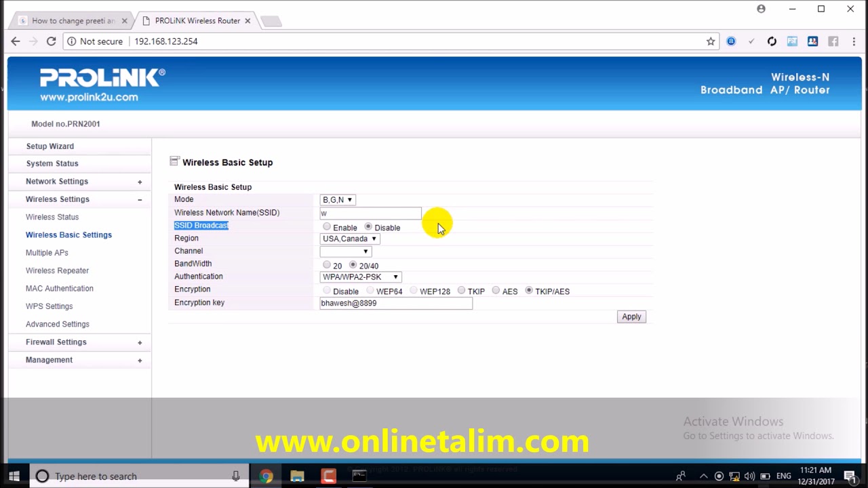Open a new browser tab

(271, 21)
